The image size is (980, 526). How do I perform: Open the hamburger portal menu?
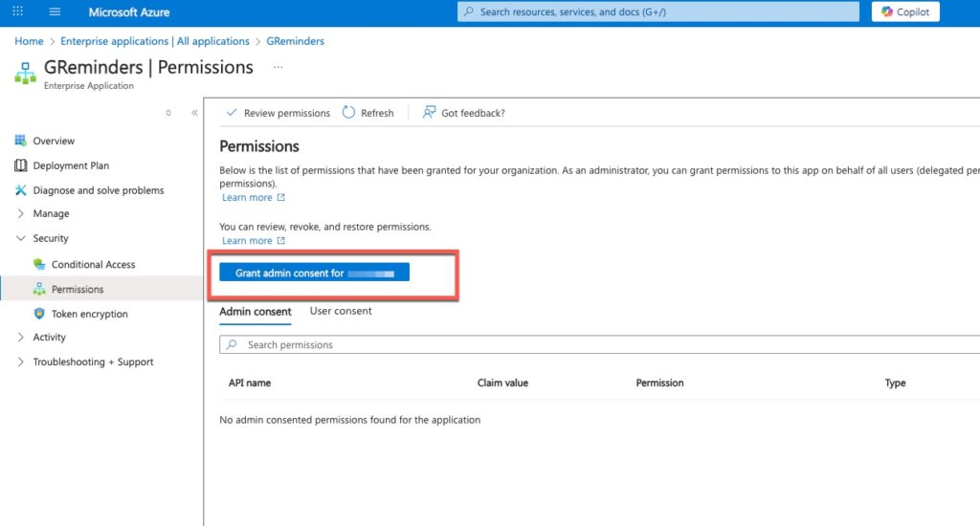(x=55, y=11)
